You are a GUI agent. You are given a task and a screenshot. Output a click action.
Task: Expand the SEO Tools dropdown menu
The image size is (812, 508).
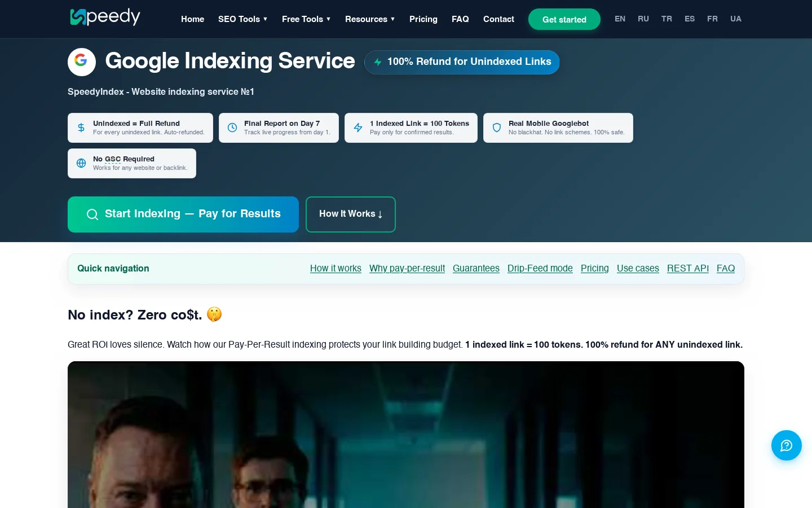tap(243, 19)
